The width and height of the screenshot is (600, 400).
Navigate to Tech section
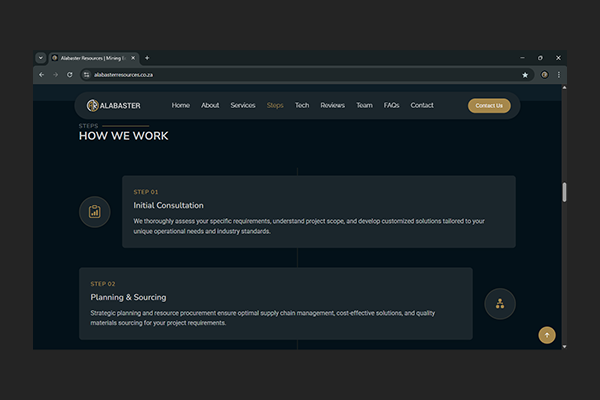302,105
